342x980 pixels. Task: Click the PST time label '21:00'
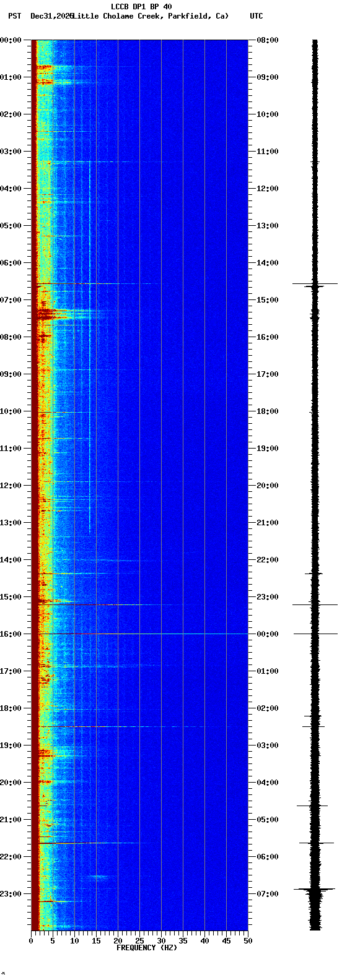(x=11, y=820)
